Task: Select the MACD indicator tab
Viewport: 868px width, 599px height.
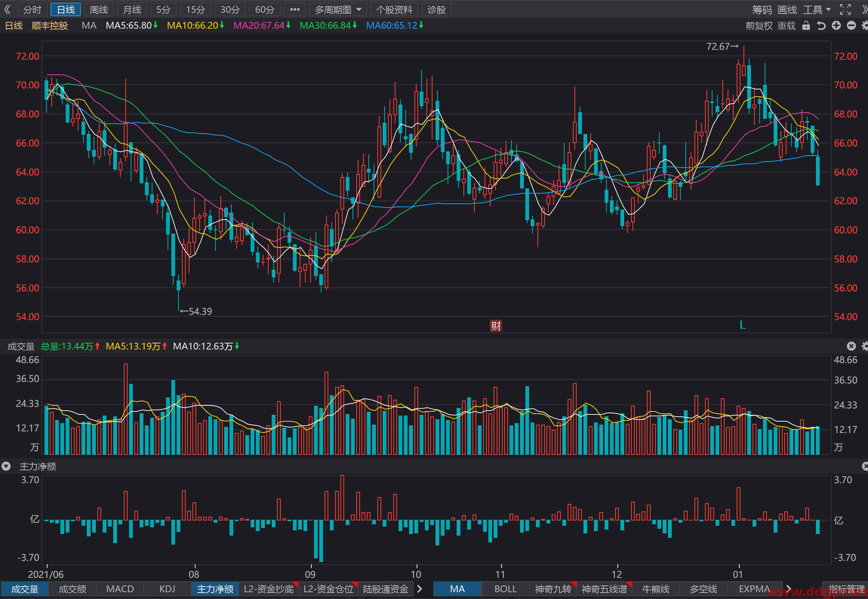Action: pyautogui.click(x=120, y=589)
